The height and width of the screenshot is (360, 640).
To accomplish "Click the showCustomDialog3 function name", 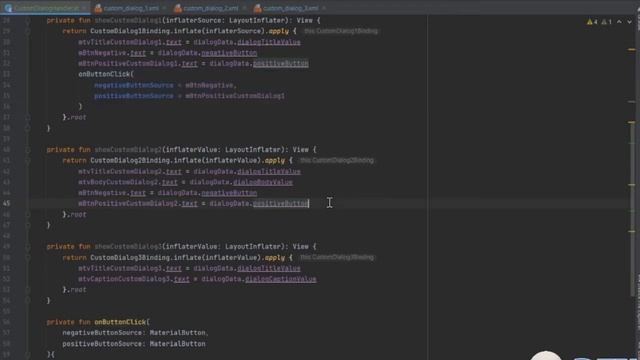I will point(128,247).
